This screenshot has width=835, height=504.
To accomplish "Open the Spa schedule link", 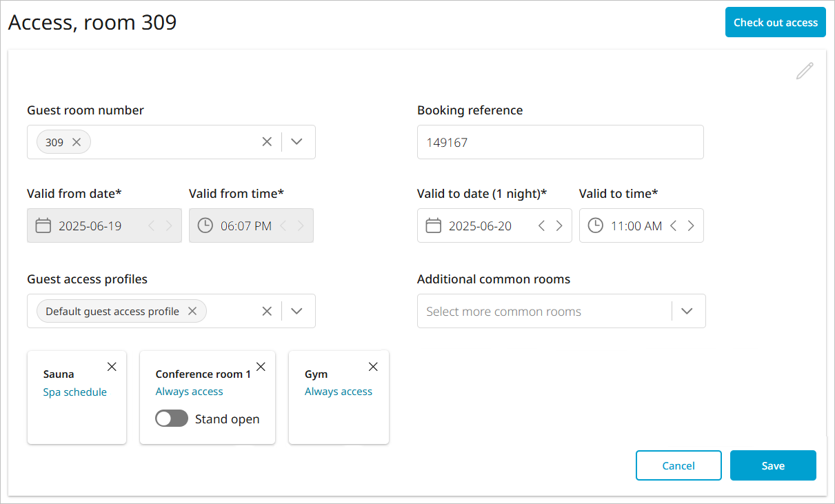I will click(x=74, y=392).
